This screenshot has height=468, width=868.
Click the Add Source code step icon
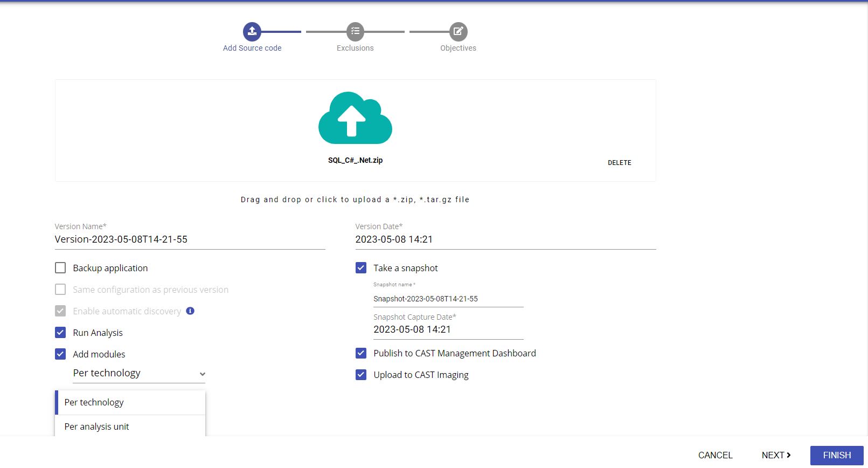tap(252, 31)
